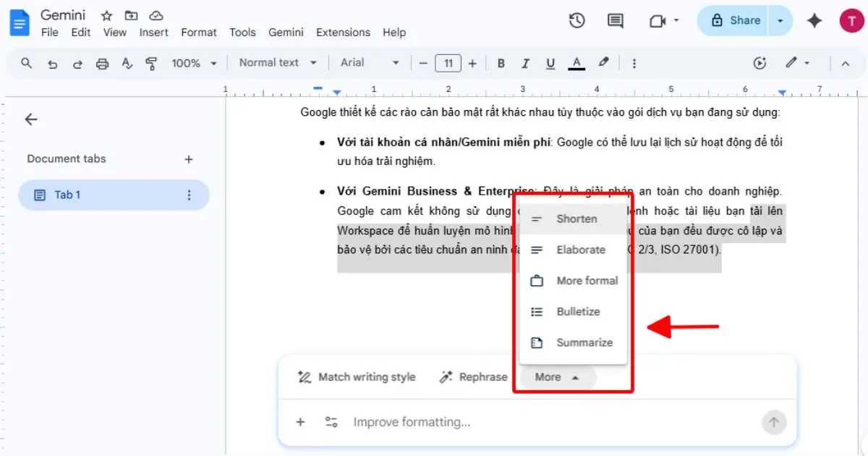The width and height of the screenshot is (868, 456).
Task: Undo the last action
Action: click(52, 64)
